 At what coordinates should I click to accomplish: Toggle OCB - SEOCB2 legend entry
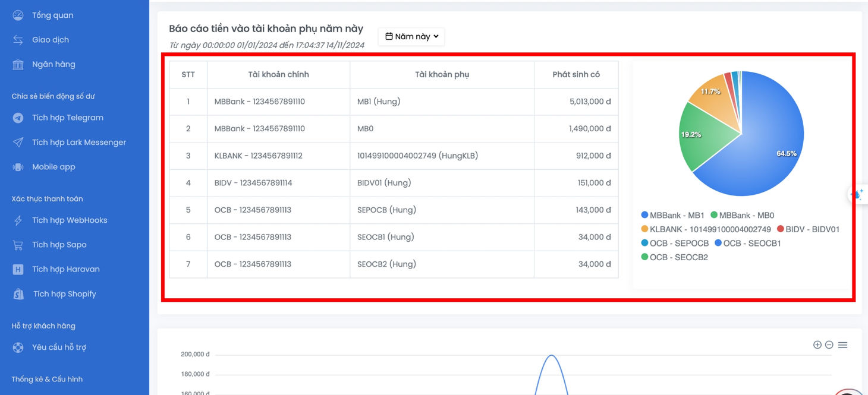pos(674,257)
